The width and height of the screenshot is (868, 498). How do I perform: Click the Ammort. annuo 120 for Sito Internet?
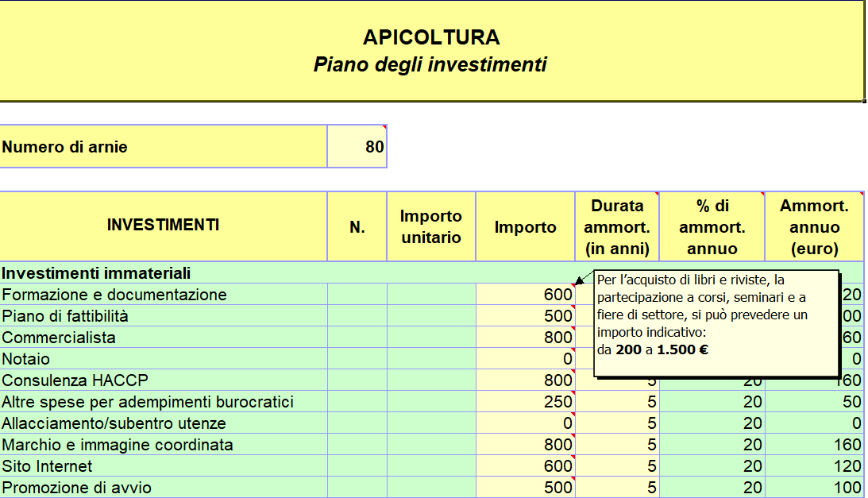pos(814,466)
